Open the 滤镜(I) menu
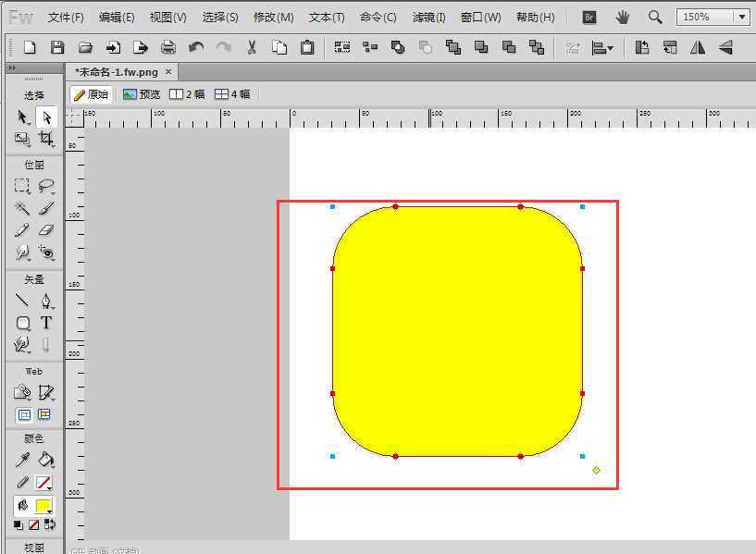This screenshot has width=756, height=554. pyautogui.click(x=428, y=17)
